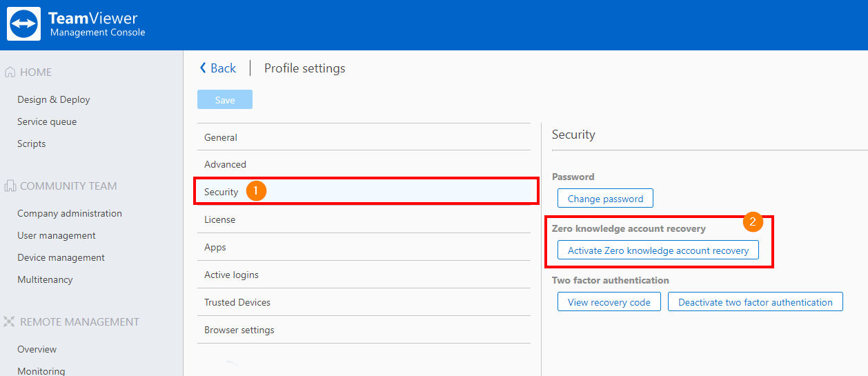Deactivate two factor authentication
Image resolution: width=868 pixels, height=376 pixels.
[x=756, y=302]
